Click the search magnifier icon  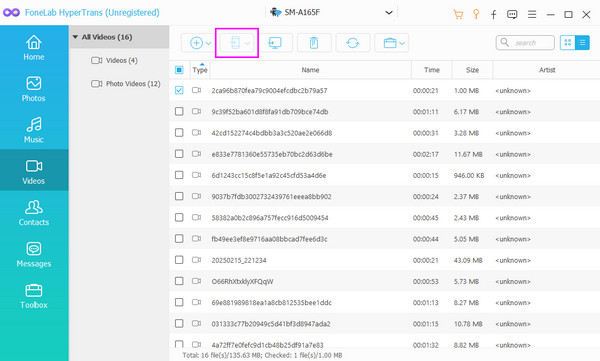(x=505, y=42)
